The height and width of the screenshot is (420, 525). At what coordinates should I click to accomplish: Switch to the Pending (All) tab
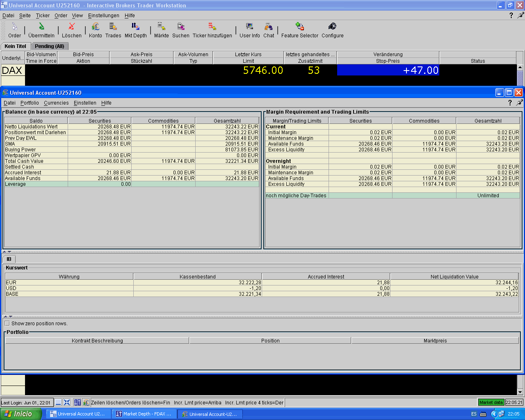point(49,46)
